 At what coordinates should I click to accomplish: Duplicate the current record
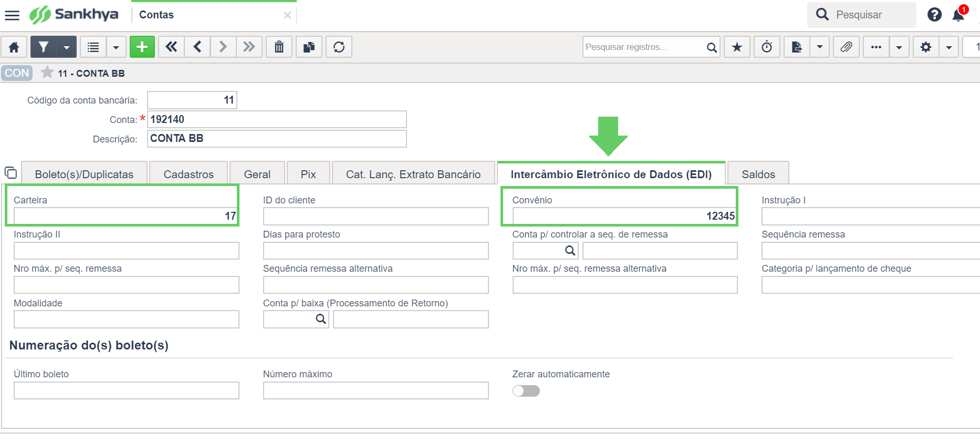tap(309, 47)
